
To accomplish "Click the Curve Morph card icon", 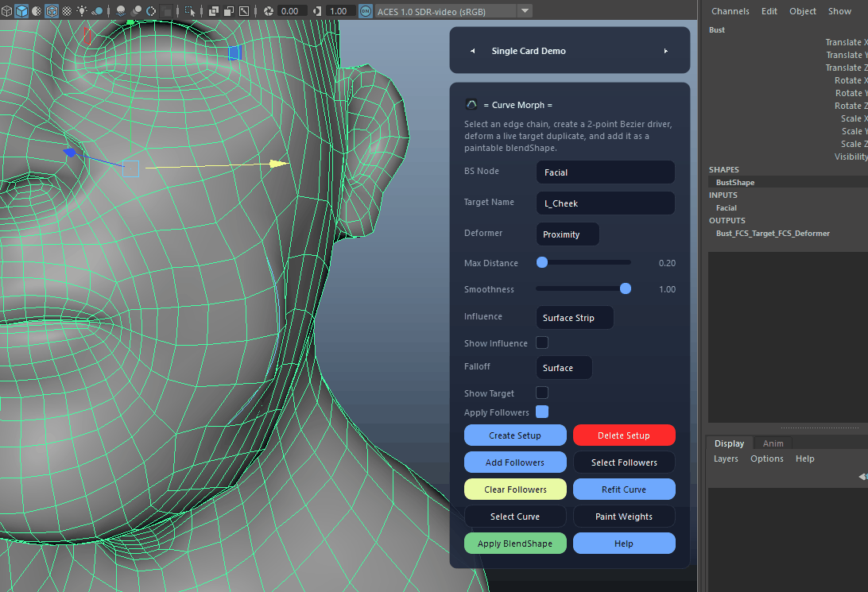I will tap(471, 105).
